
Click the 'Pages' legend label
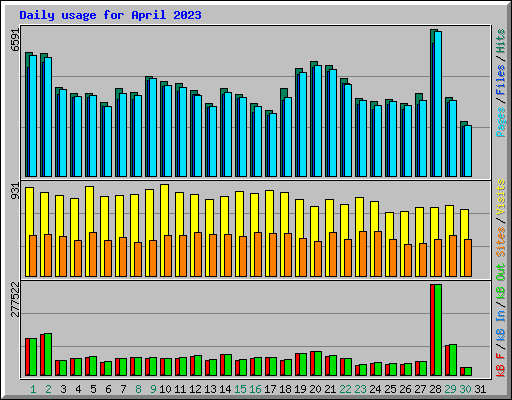[500, 122]
